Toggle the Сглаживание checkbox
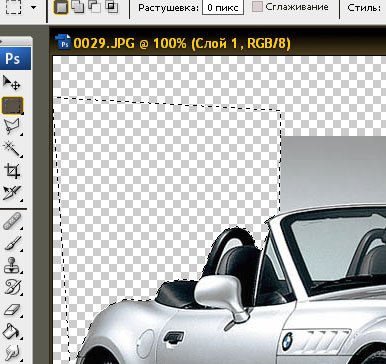This screenshot has height=364, width=386. click(257, 6)
